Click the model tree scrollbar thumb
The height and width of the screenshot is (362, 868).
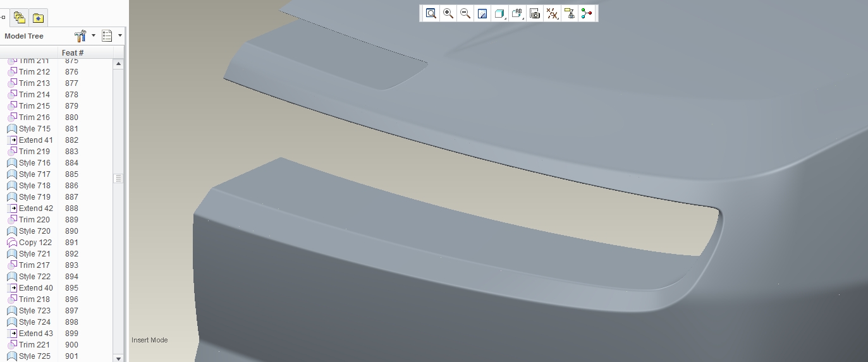pos(118,179)
